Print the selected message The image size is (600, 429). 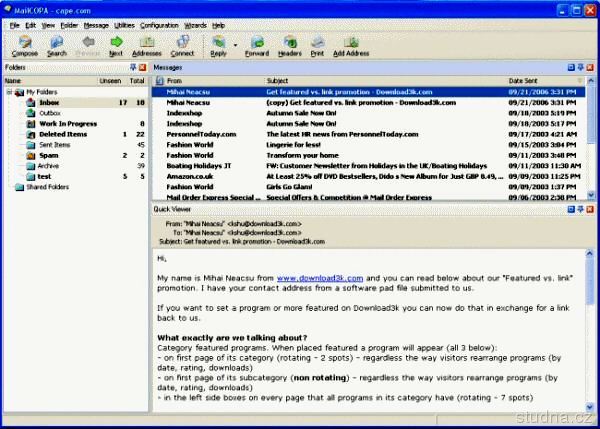pyautogui.click(x=317, y=46)
